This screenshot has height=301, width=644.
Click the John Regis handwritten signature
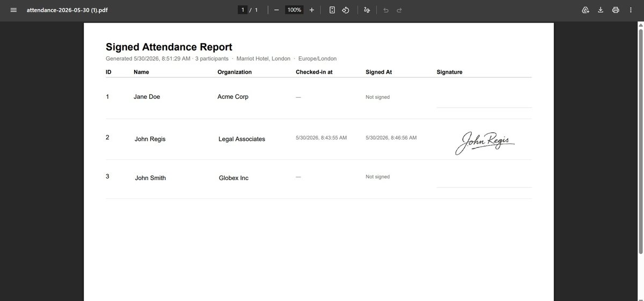[x=485, y=142]
